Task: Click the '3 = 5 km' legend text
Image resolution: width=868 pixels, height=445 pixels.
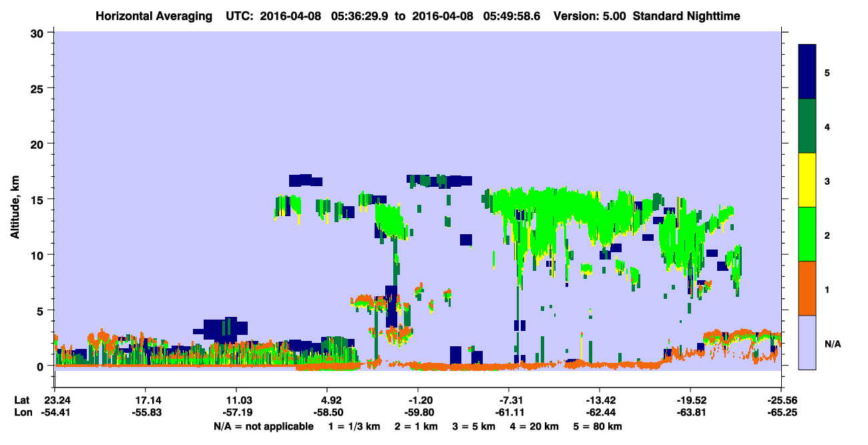Action: point(474,426)
